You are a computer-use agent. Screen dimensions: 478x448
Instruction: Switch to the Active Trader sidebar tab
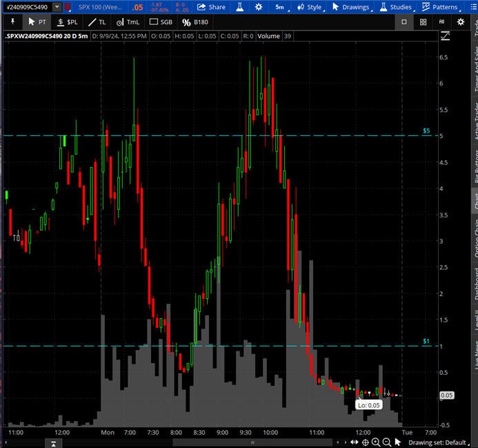[x=475, y=121]
